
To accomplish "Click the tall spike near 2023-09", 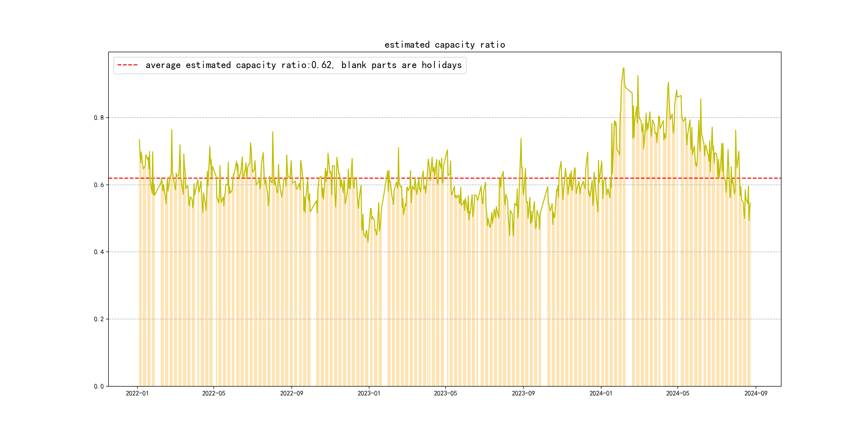I will point(521,139).
